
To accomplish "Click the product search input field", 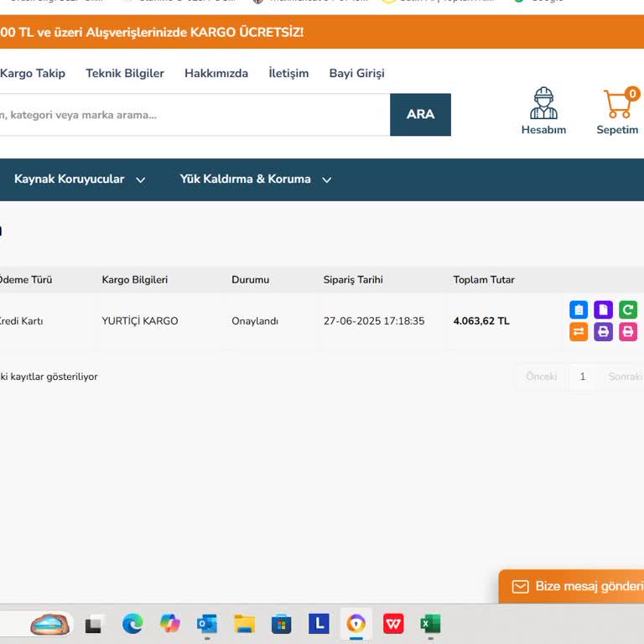I will (193, 115).
